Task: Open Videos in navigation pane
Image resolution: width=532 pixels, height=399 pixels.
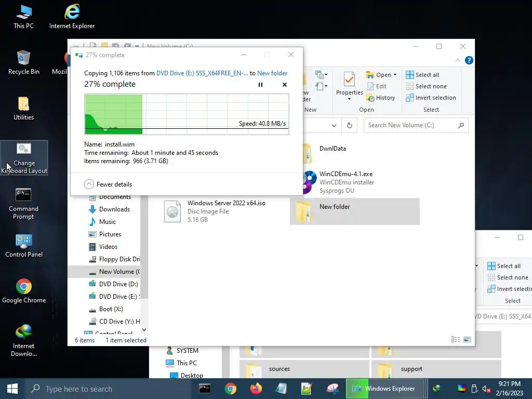Action: click(103, 247)
